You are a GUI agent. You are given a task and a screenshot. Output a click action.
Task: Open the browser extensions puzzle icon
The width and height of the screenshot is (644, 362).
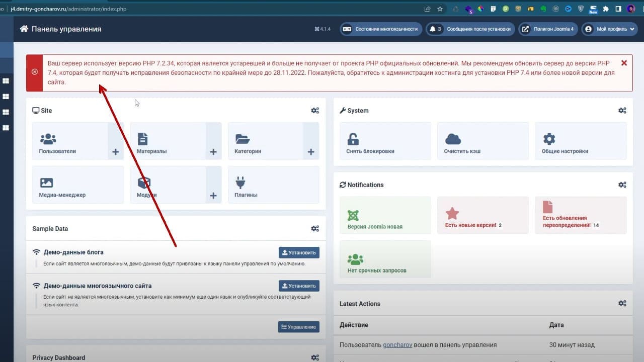pos(605,9)
